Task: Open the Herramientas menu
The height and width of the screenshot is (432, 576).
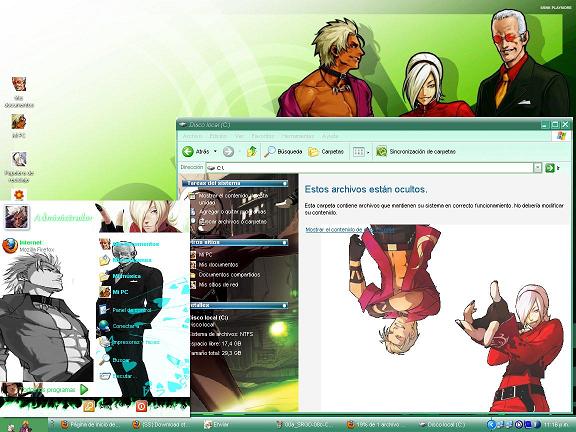Action: (x=298, y=136)
